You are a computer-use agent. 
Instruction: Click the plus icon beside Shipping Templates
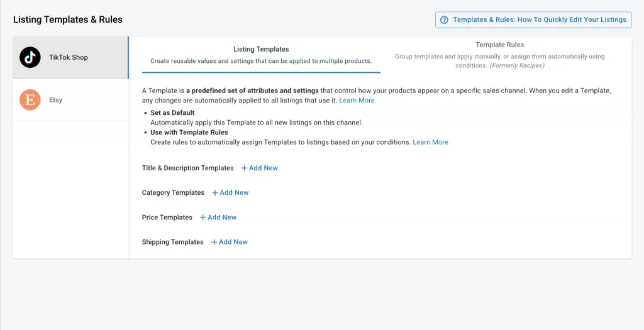click(x=214, y=242)
